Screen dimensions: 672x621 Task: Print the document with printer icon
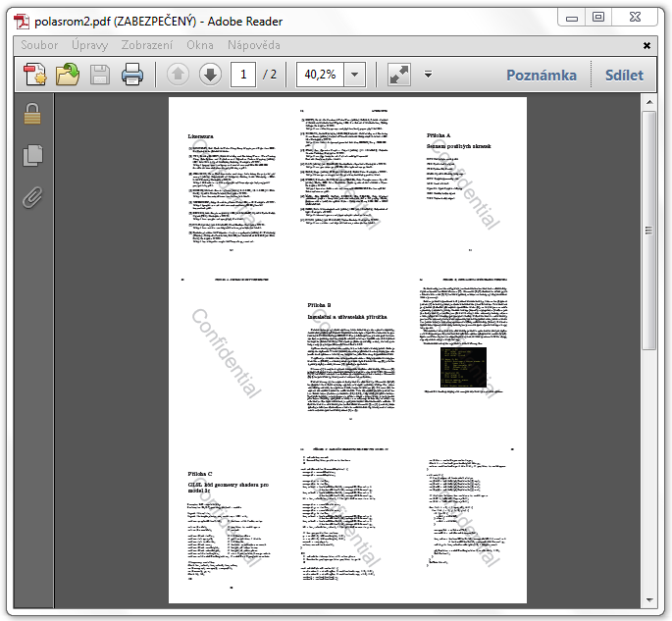132,75
